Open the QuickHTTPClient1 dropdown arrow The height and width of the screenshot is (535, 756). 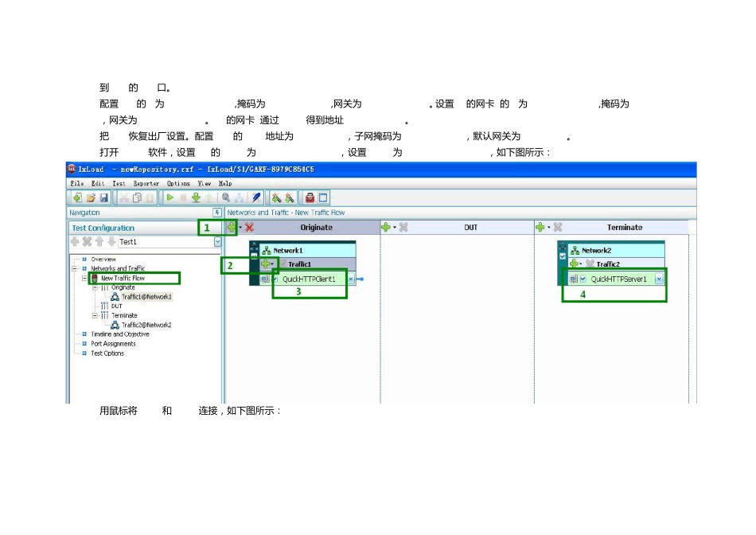coord(351,279)
